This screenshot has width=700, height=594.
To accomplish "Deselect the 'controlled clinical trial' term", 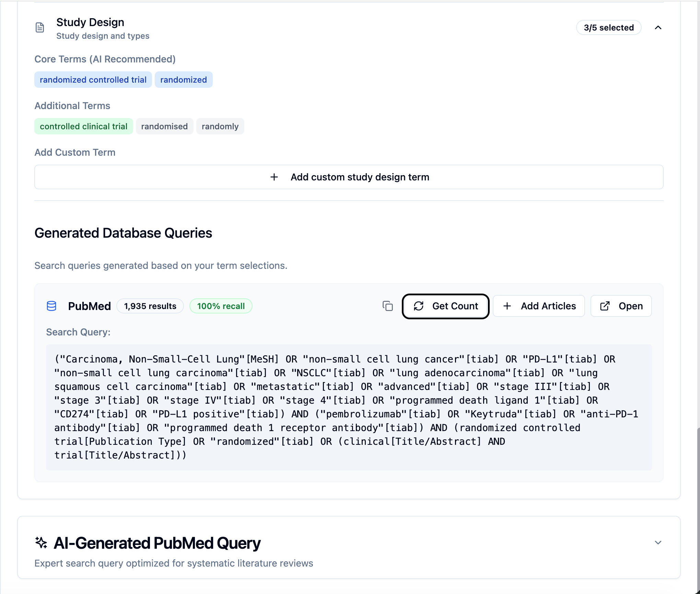I will pyautogui.click(x=83, y=126).
